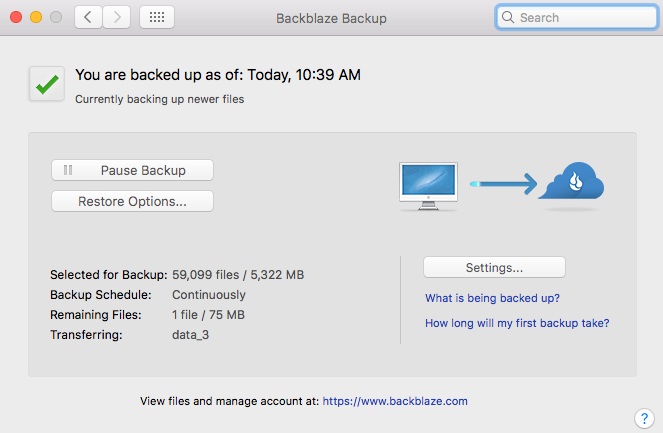663x433 pixels.
Task: Click 'You are backed up as of' heading
Action: point(218,75)
